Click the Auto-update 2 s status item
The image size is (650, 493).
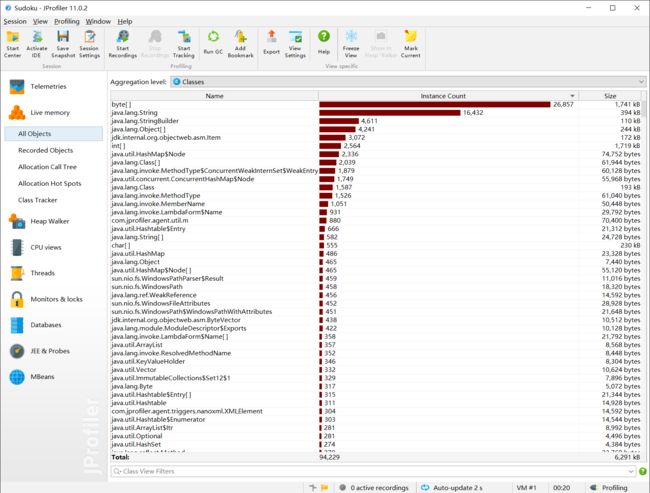[x=452, y=488]
